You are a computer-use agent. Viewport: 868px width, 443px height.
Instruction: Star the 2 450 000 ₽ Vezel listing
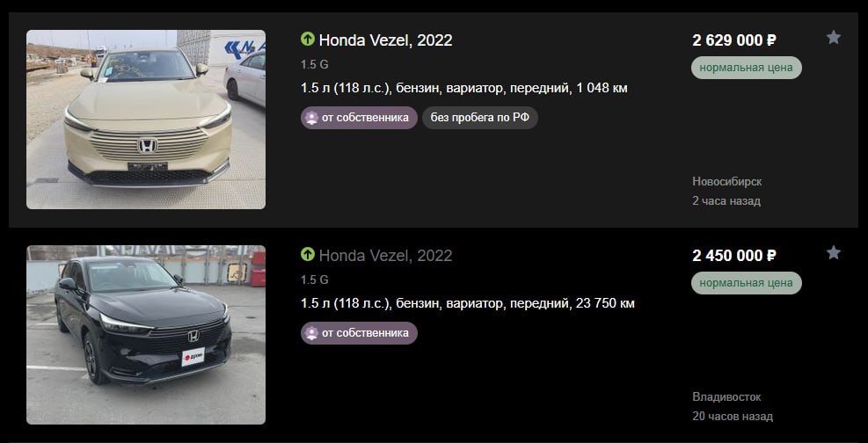(x=833, y=253)
